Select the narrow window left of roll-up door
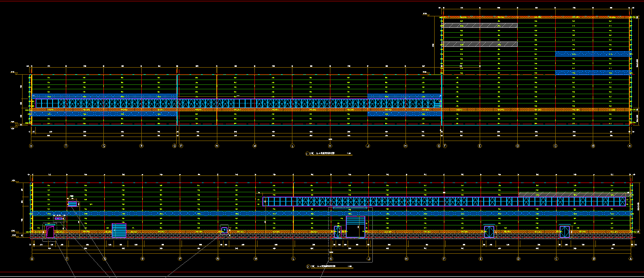644x278 pixels. point(338,232)
